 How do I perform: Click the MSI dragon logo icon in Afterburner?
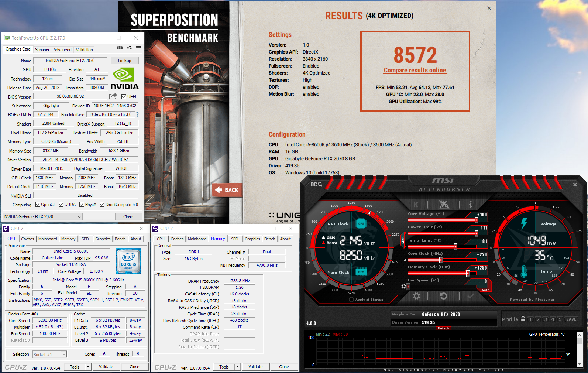[x=444, y=204]
